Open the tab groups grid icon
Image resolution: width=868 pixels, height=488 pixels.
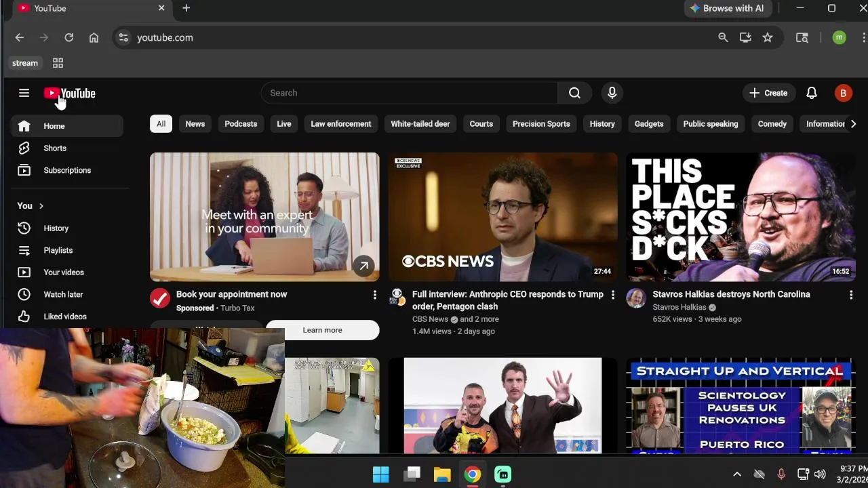58,63
